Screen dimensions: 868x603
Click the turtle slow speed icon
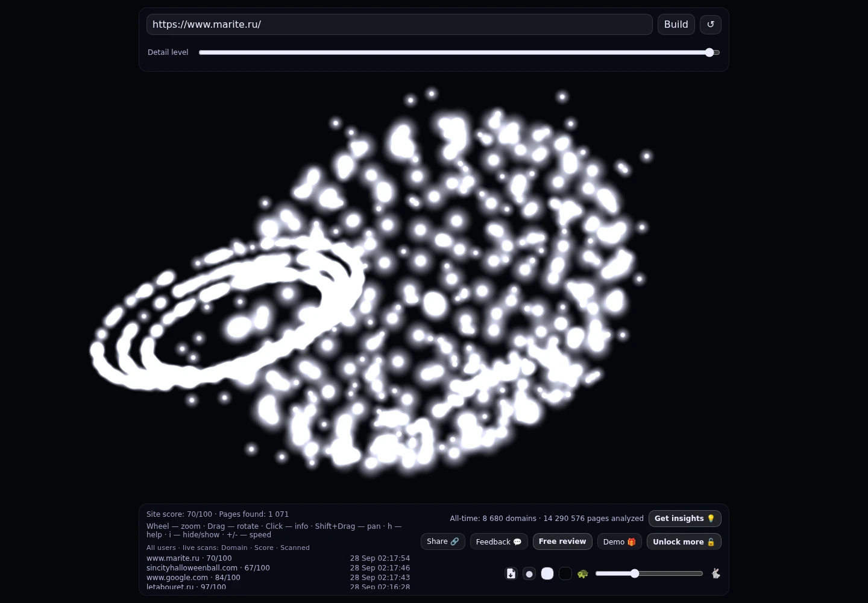pyautogui.click(x=582, y=573)
